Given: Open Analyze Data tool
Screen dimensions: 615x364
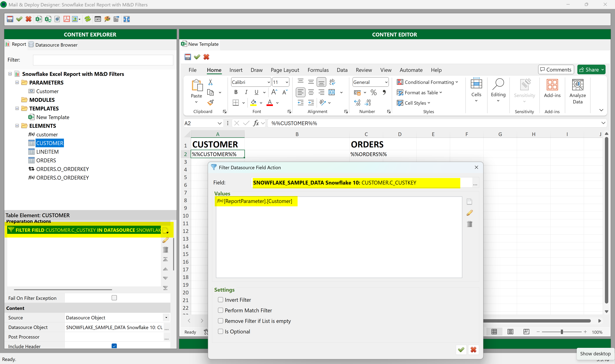Looking at the screenshot, I should [x=578, y=92].
